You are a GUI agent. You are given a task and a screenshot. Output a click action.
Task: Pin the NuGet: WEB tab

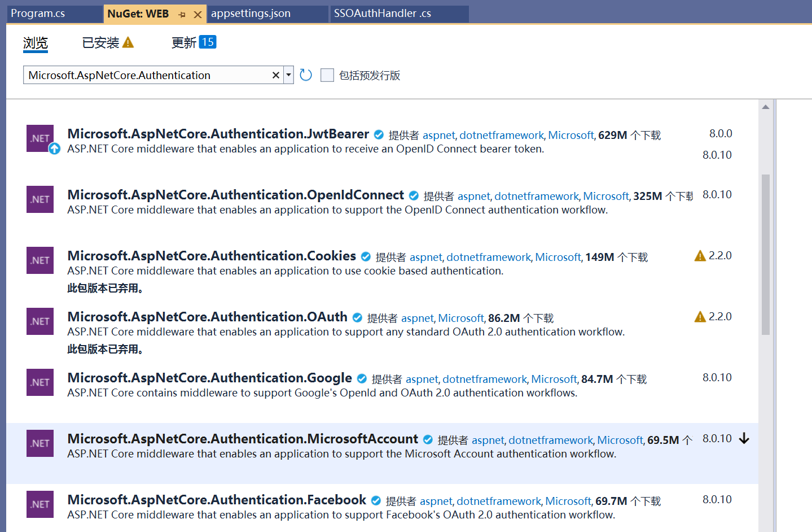(x=182, y=15)
